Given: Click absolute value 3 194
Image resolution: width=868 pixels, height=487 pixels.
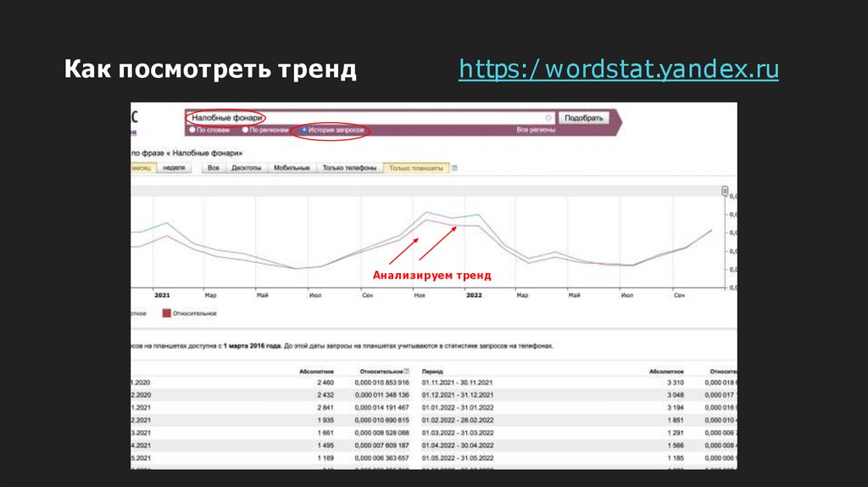Looking at the screenshot, I should coord(676,408).
